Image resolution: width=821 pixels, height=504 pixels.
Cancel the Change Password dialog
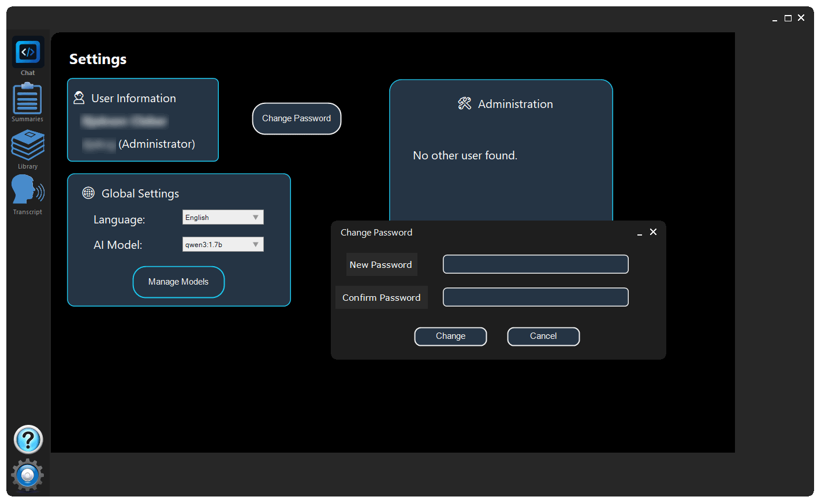(x=543, y=336)
